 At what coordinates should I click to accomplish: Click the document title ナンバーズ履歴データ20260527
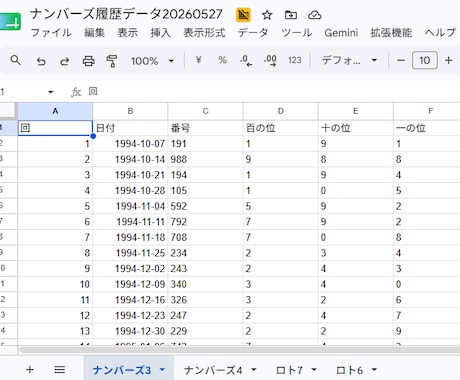[x=126, y=14]
